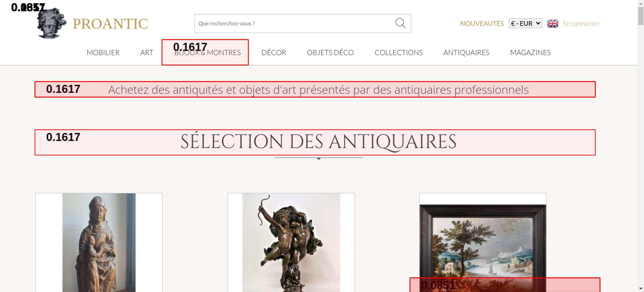Open the wooden Madonna statue thumbnail
Image resolution: width=644 pixels, height=292 pixels.
pyautogui.click(x=99, y=243)
